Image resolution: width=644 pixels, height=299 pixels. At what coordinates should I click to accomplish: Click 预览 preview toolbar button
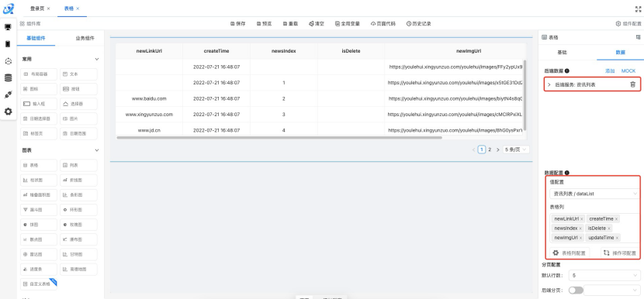click(264, 24)
